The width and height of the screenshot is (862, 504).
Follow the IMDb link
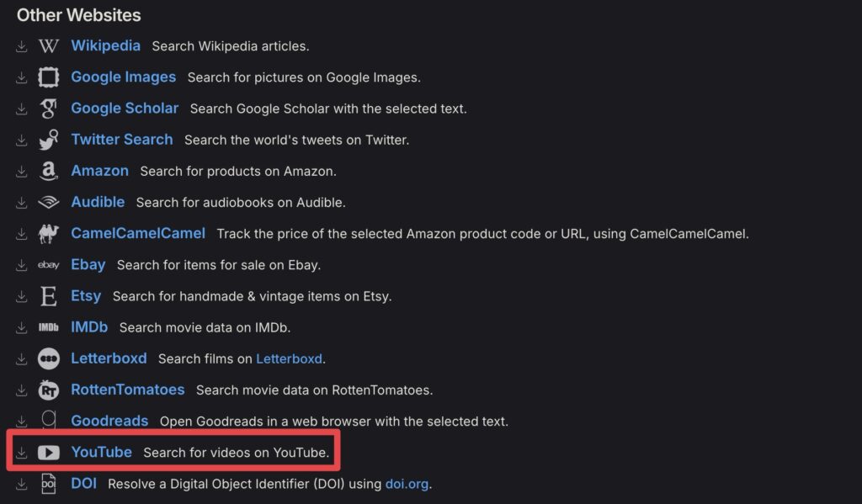[89, 327]
